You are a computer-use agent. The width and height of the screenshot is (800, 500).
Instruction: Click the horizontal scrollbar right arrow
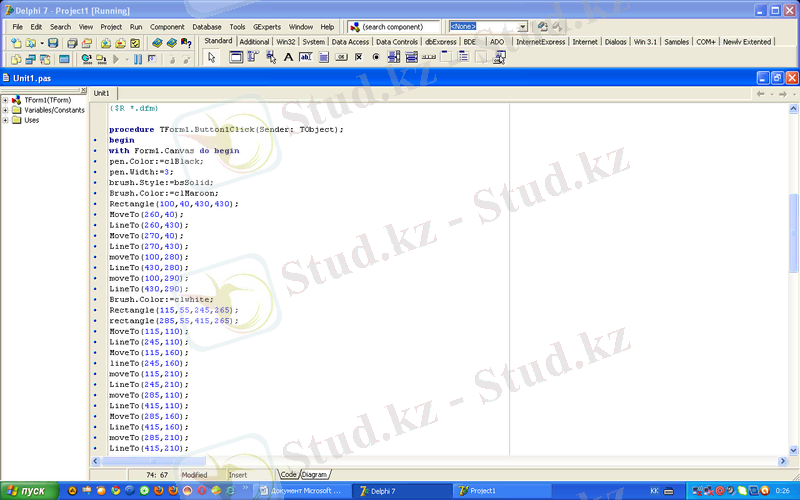(783, 461)
